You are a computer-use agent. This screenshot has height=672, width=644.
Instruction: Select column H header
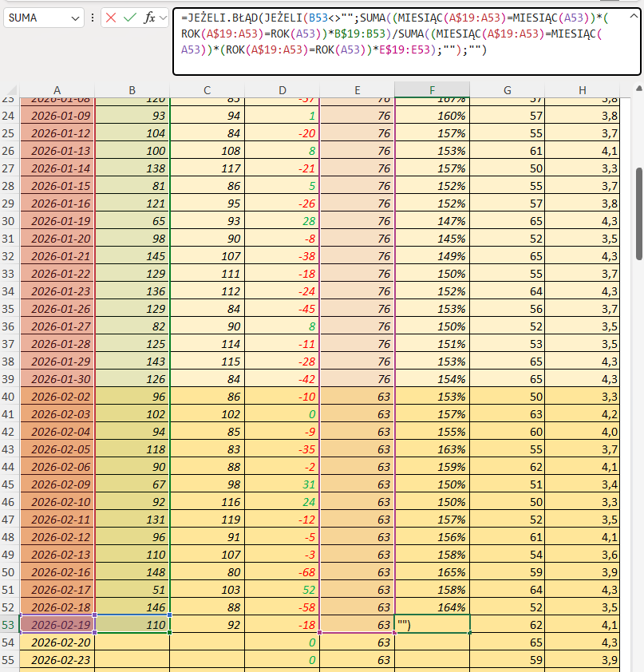[583, 90]
